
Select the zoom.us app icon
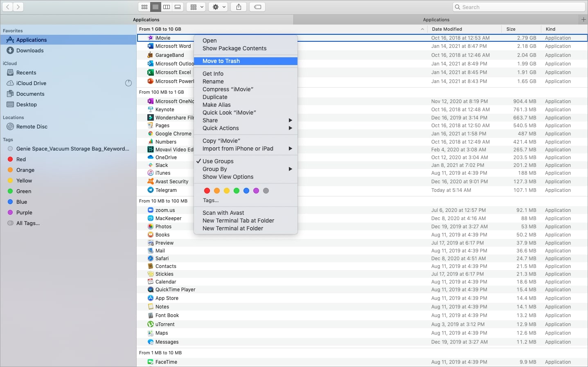click(x=151, y=210)
